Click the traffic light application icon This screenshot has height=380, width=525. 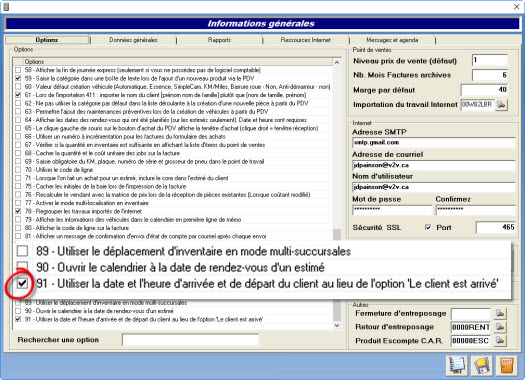[6, 6]
